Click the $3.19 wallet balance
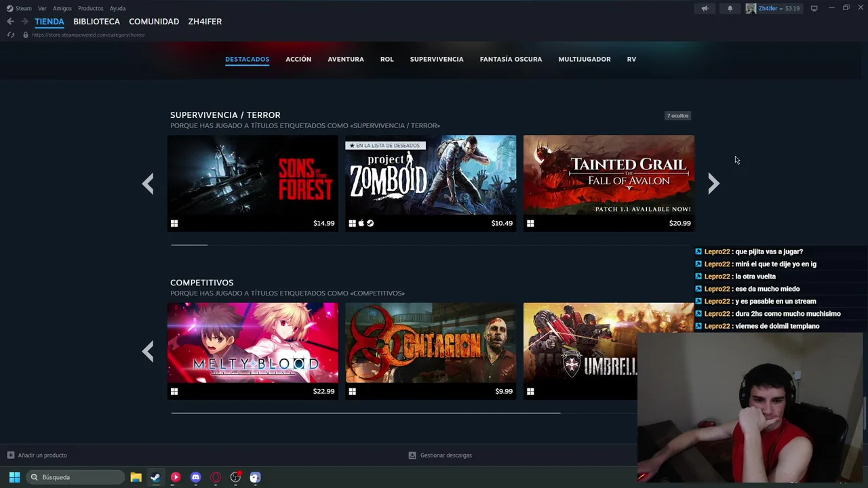868x488 pixels. [793, 8]
